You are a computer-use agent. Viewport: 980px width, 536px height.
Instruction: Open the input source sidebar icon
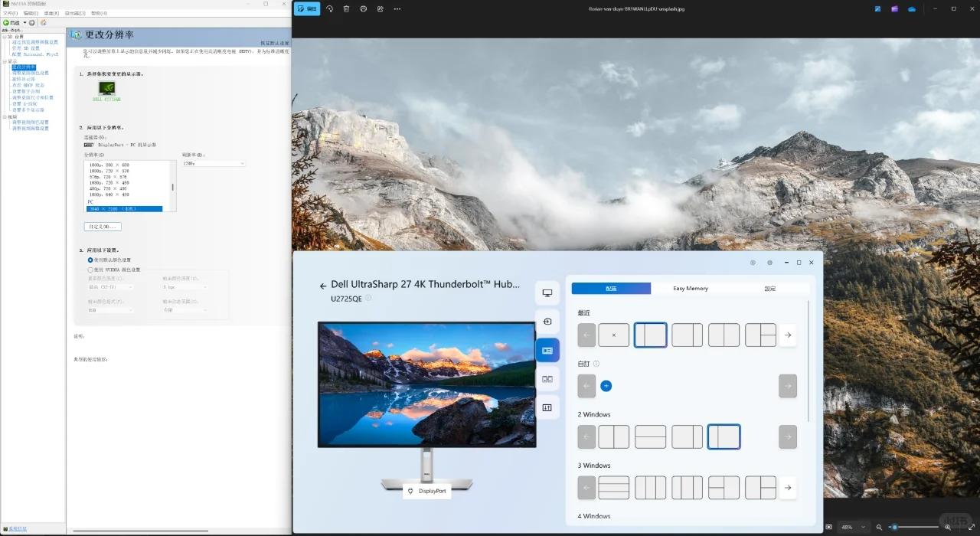[547, 322]
